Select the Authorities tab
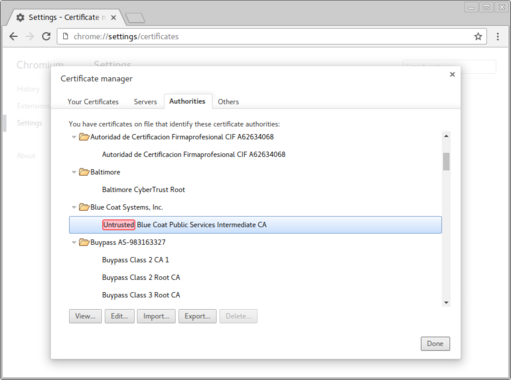The height and width of the screenshot is (380, 511). tap(187, 101)
